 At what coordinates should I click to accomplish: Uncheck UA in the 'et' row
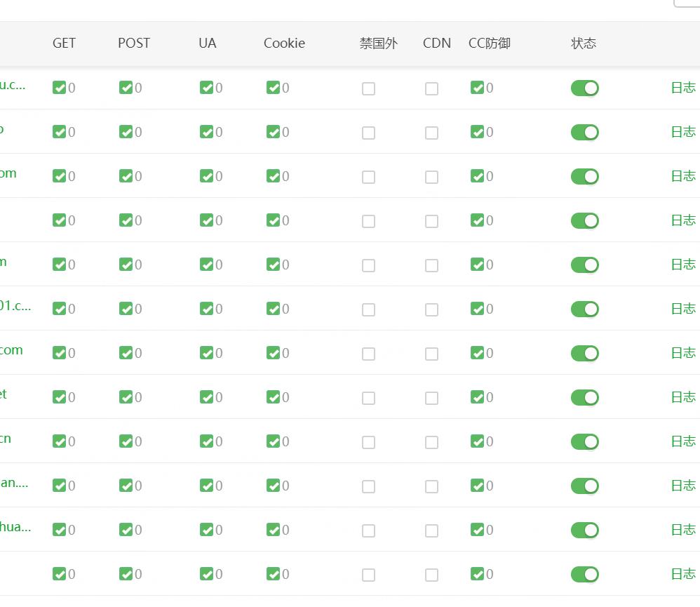pyautogui.click(x=206, y=397)
